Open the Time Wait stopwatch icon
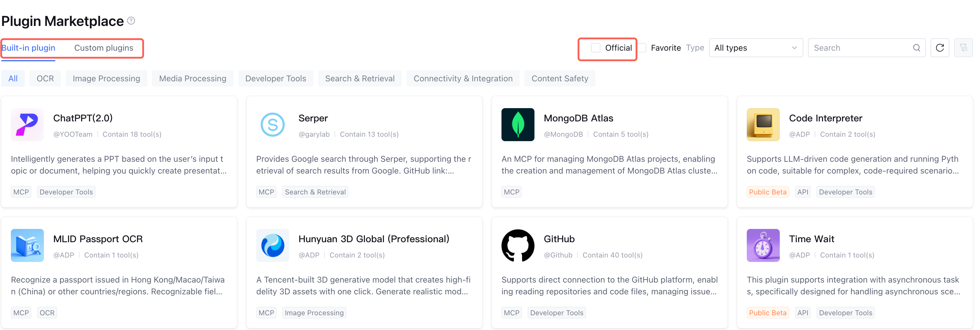Viewport: 980px width, 330px height. (763, 245)
